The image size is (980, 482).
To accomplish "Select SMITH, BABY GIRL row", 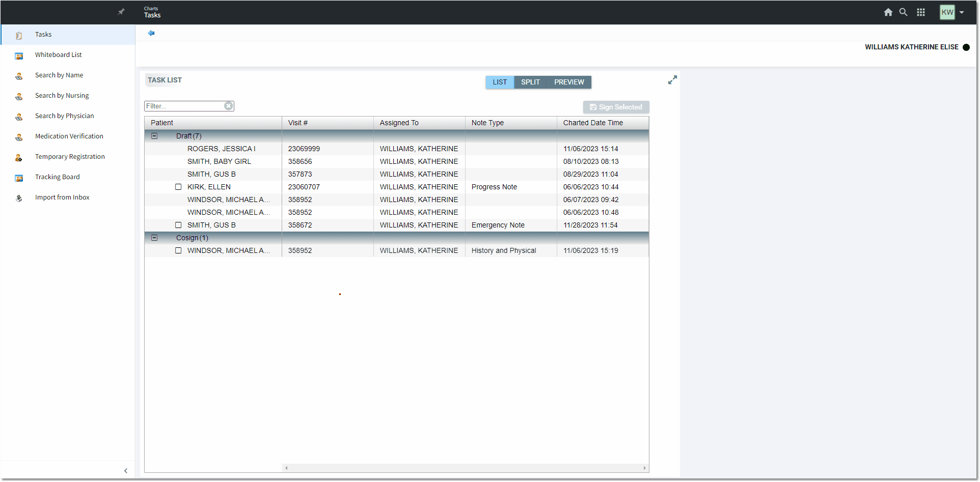I will [x=396, y=161].
